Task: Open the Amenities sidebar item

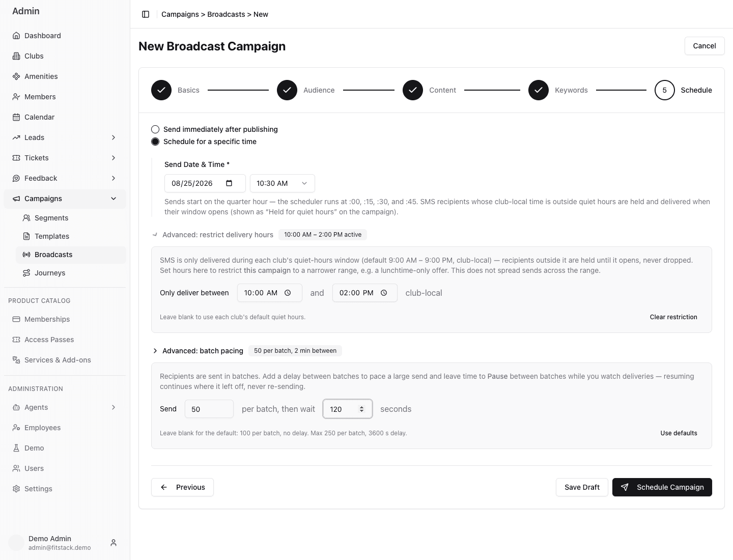Action: click(65, 76)
